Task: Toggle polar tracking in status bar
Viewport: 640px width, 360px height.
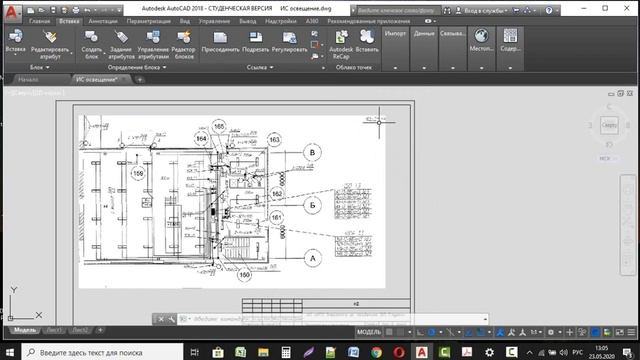Action: (431, 332)
